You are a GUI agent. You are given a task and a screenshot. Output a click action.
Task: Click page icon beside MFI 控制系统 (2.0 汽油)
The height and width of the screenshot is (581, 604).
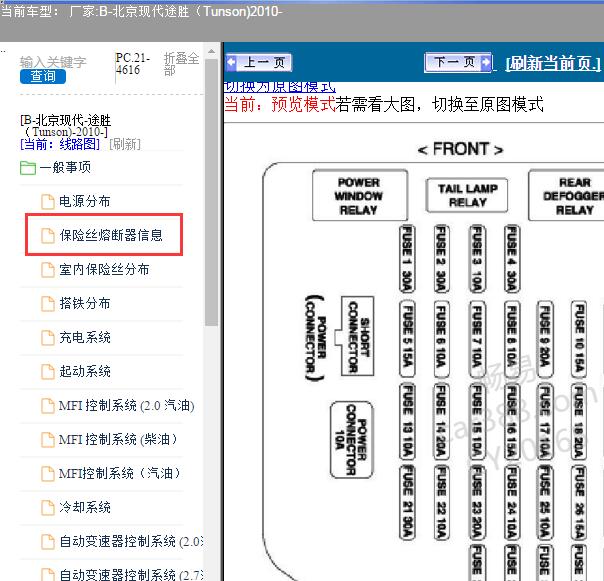[x=48, y=406]
